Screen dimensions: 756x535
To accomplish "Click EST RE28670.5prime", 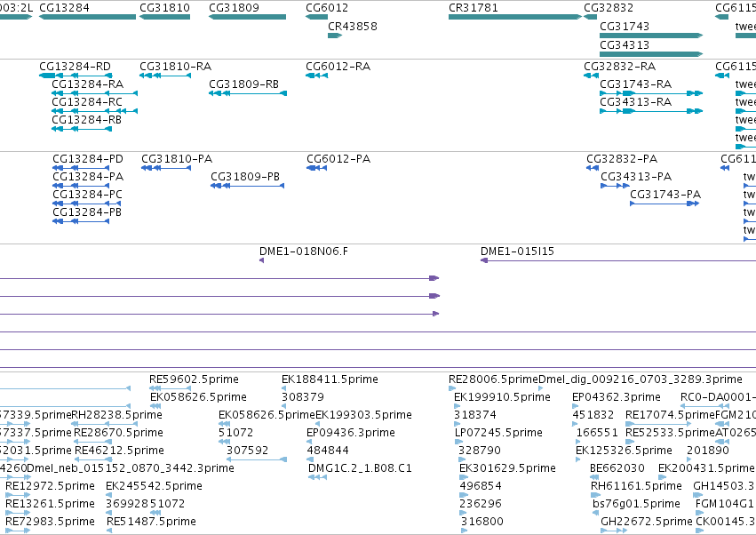I will click(93, 442).
